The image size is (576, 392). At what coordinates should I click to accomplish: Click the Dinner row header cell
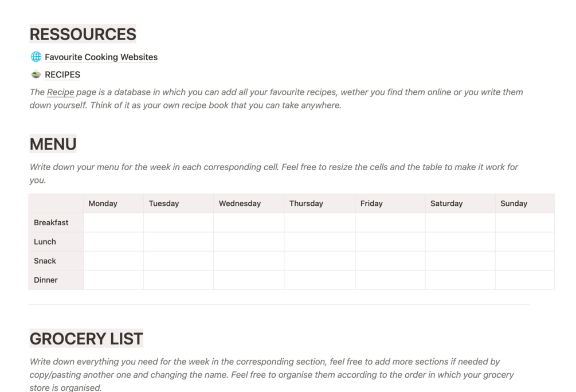coord(56,280)
